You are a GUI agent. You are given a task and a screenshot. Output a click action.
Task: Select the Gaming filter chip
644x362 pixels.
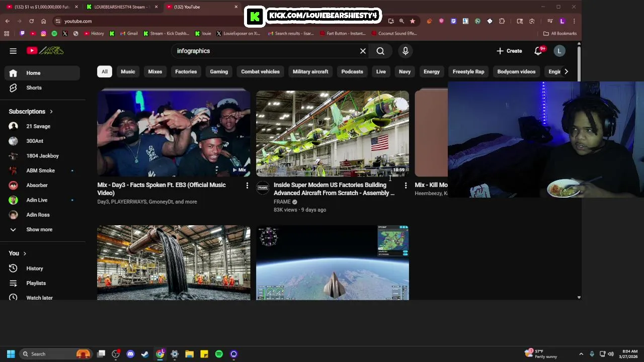click(x=219, y=71)
